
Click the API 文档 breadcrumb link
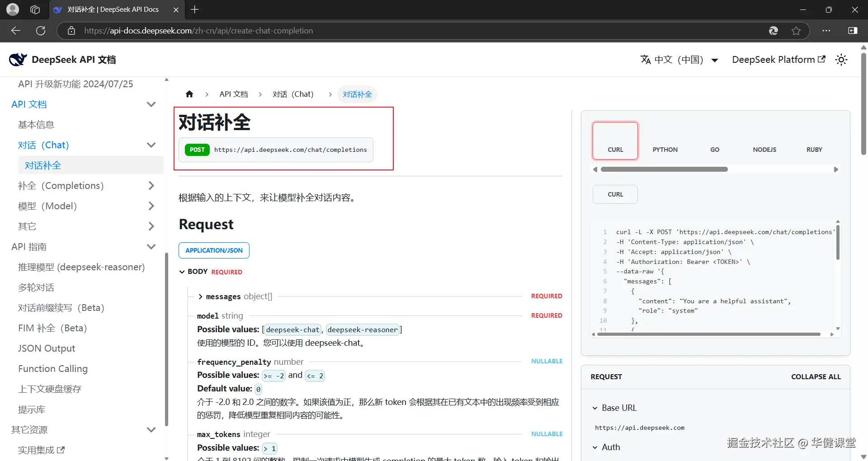pos(234,94)
